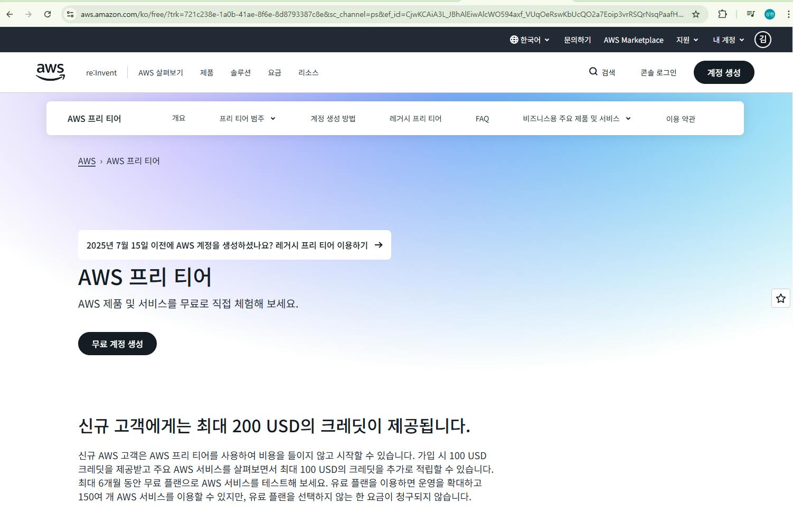This screenshot has width=793, height=532.
Task: Click the 무료 계정 생성 button
Action: (x=117, y=343)
